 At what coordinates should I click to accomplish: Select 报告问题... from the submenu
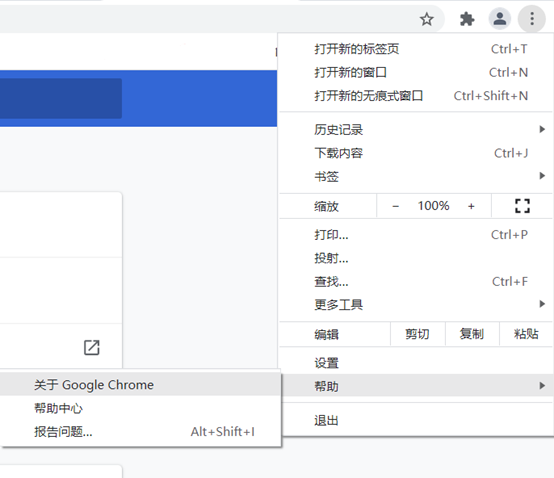point(140,431)
